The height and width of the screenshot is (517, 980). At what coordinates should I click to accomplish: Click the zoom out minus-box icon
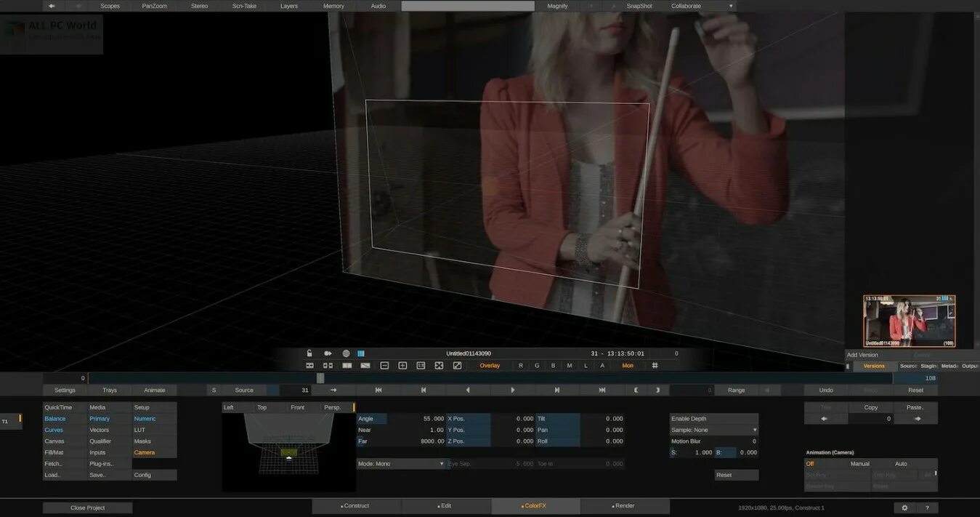(x=384, y=366)
